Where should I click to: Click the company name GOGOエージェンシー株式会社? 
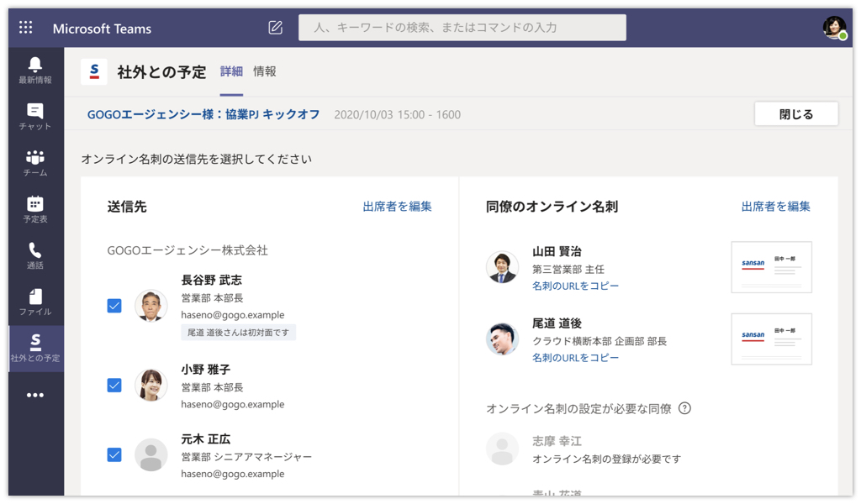pos(188,250)
